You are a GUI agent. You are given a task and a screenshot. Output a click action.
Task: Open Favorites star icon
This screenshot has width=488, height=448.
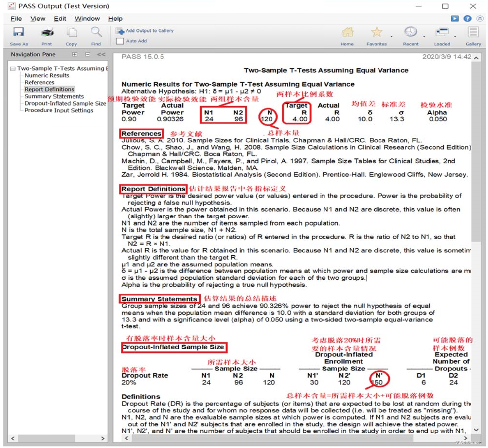377,32
